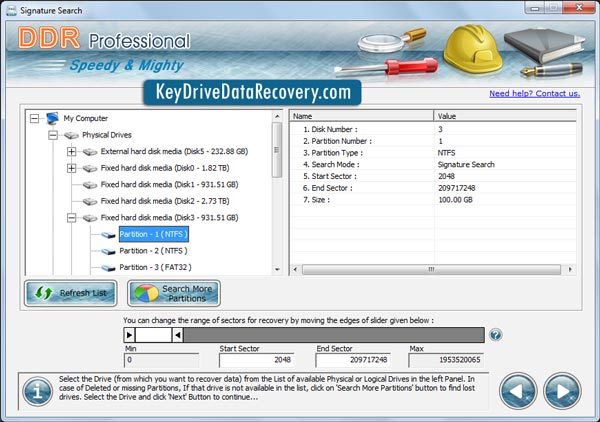The image size is (600, 422).
Task: Click the Name column header
Action: tap(362, 116)
